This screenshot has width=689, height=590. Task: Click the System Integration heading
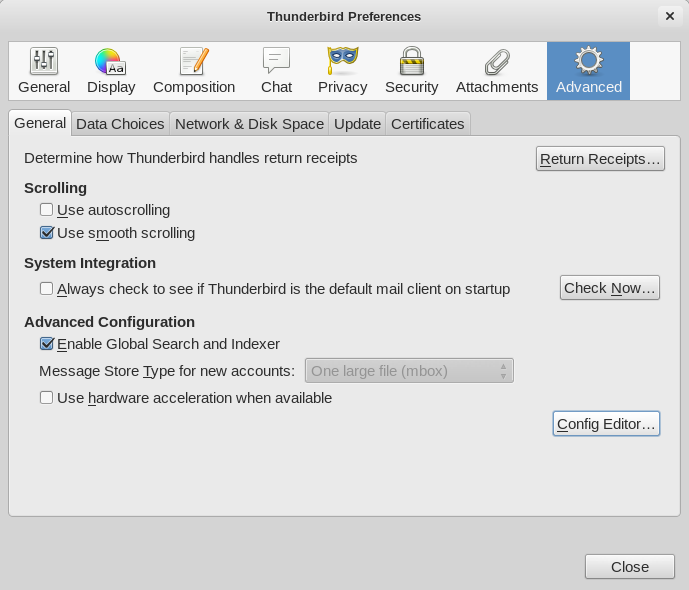90,263
